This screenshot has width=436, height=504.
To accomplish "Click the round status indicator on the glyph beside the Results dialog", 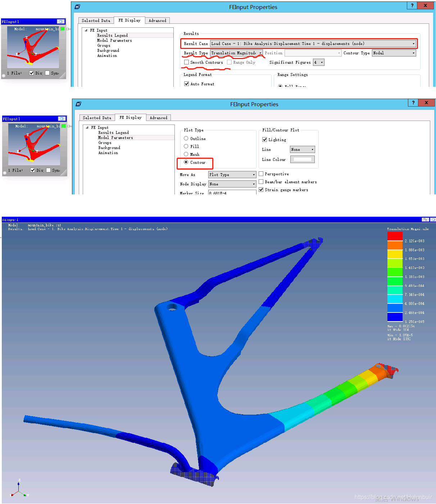I will (x=4, y=76).
